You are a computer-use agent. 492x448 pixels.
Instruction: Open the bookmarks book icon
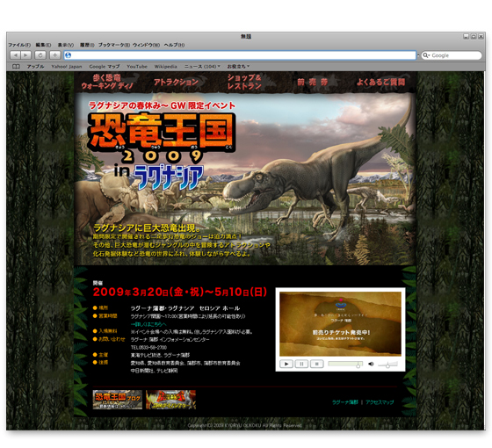[x=16, y=67]
